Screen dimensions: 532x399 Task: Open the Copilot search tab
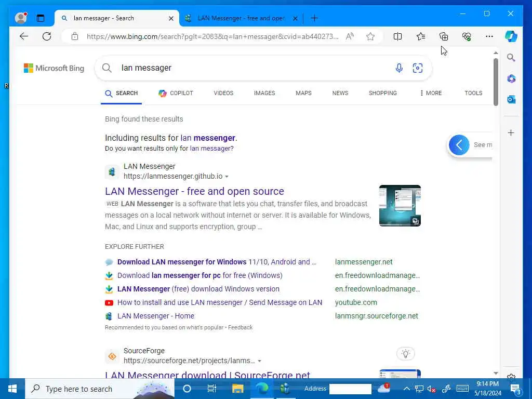click(176, 93)
